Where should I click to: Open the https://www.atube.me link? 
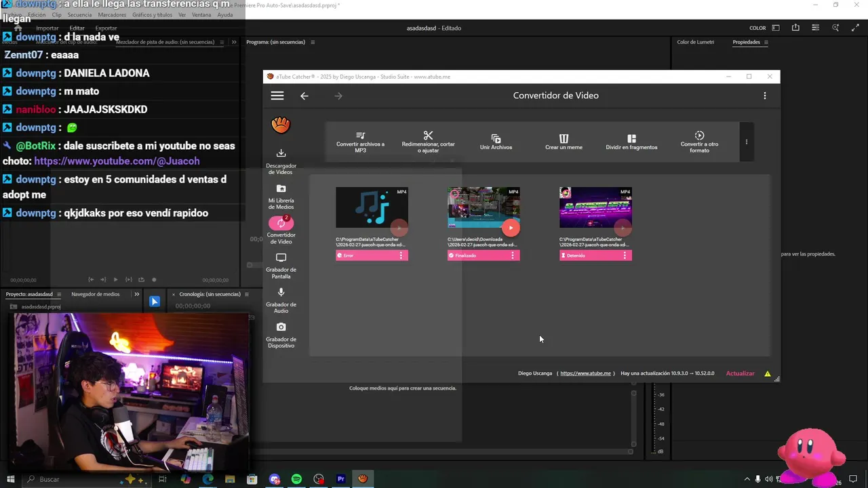pyautogui.click(x=586, y=373)
